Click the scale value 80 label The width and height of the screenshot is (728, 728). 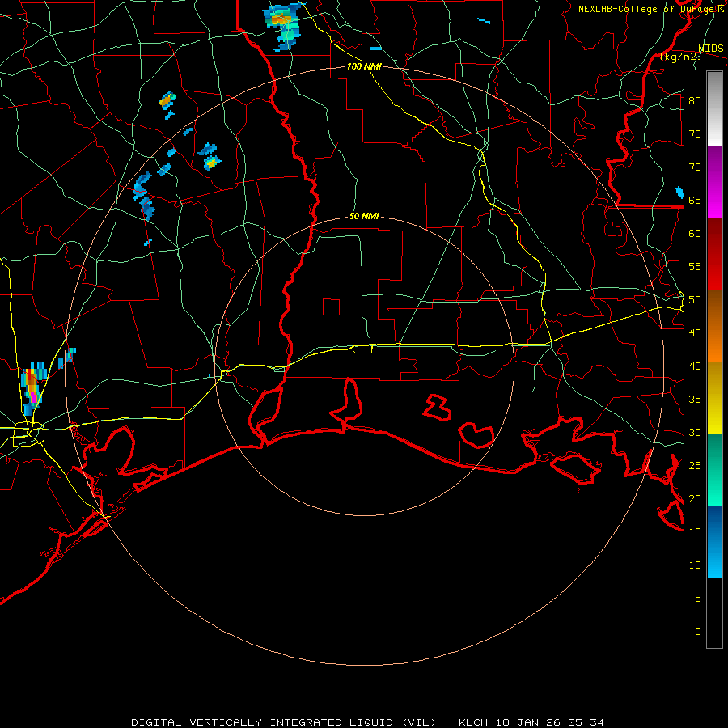pyautogui.click(x=695, y=101)
